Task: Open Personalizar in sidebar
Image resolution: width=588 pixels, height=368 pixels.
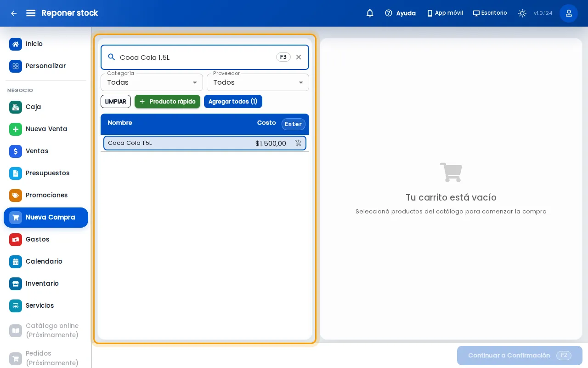Action: [x=46, y=66]
